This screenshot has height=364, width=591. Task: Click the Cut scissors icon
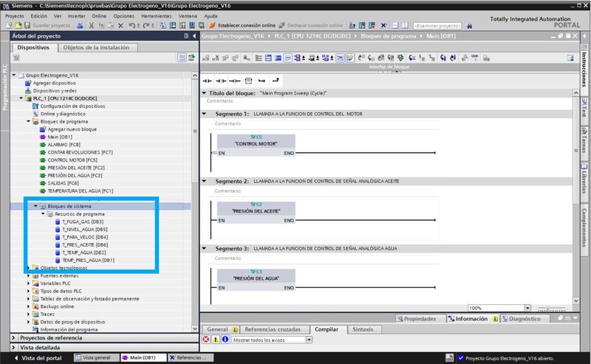[x=91, y=26]
